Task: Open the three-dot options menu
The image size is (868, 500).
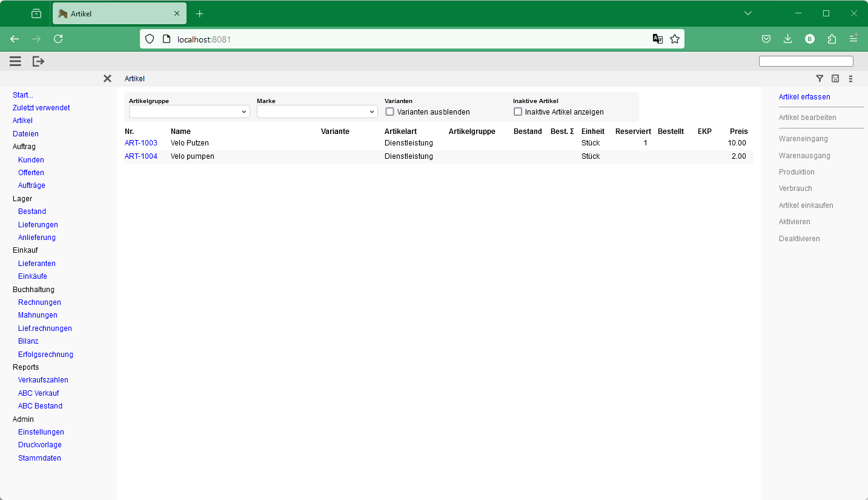Action: [850, 78]
